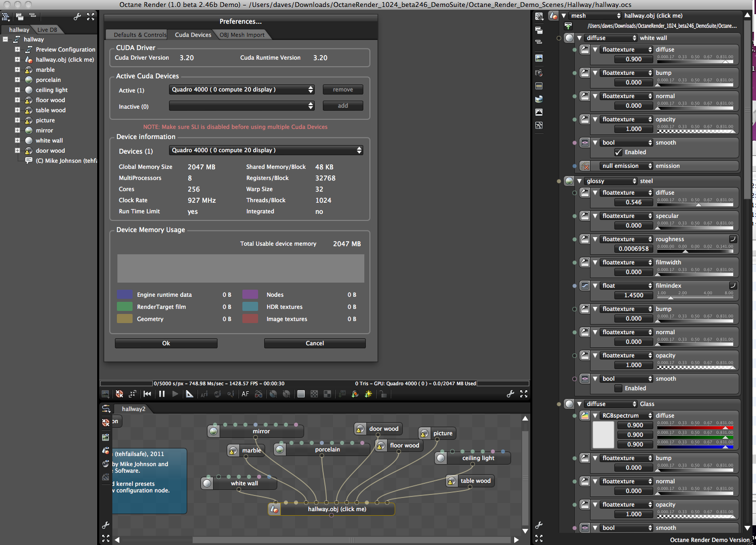Click the landscape image icon in inspector sidebar
Viewport: 756px width, 545px height.
point(539,58)
